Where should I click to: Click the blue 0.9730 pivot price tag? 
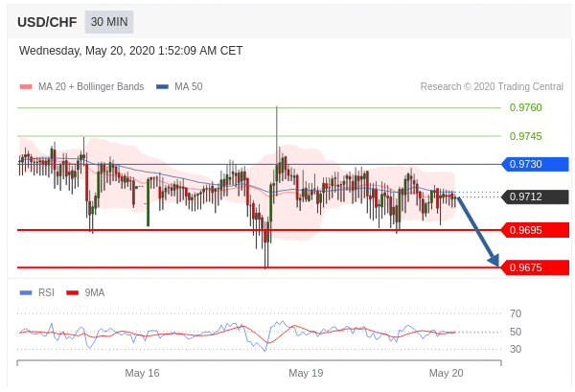[535, 164]
